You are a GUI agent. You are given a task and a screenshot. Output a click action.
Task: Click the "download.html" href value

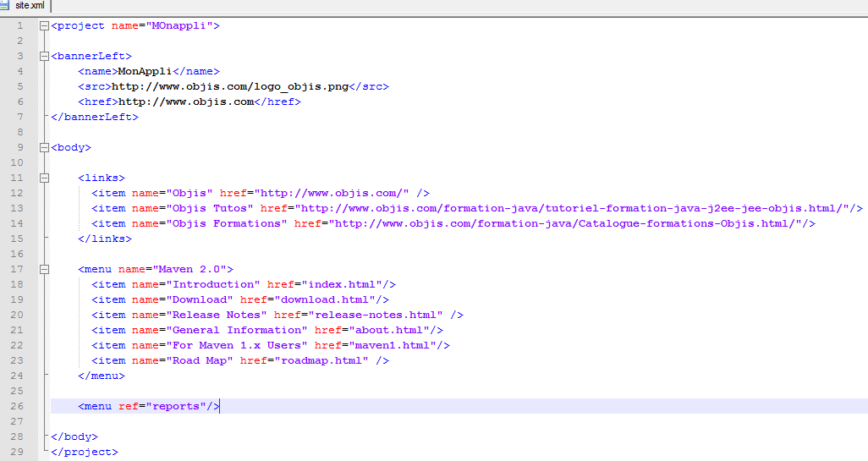coord(325,299)
